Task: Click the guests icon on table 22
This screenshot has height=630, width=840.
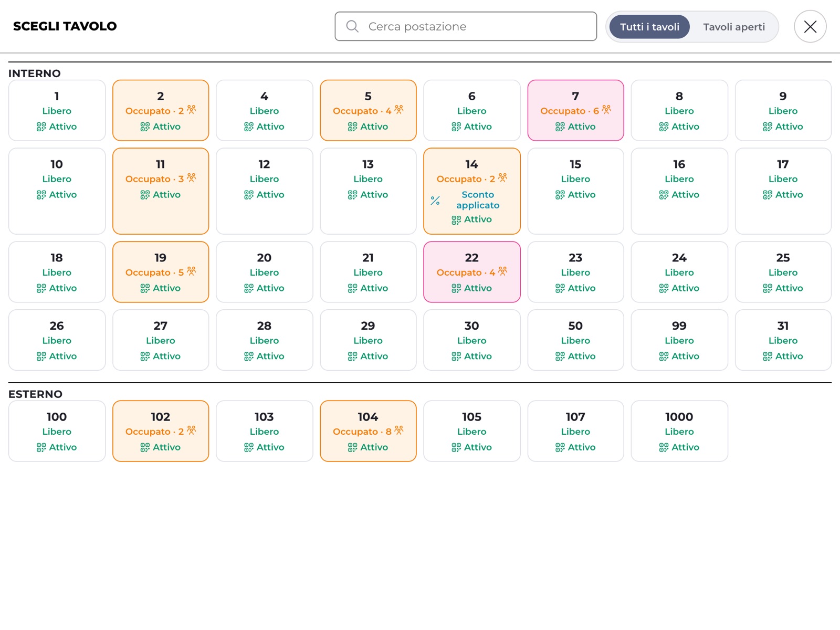Action: [503, 271]
